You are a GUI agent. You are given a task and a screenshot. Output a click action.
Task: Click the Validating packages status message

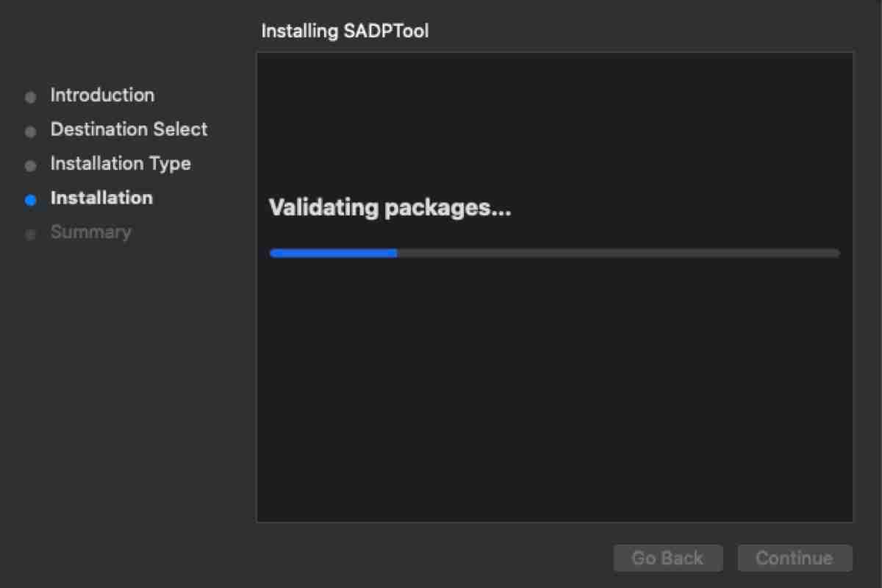(390, 207)
